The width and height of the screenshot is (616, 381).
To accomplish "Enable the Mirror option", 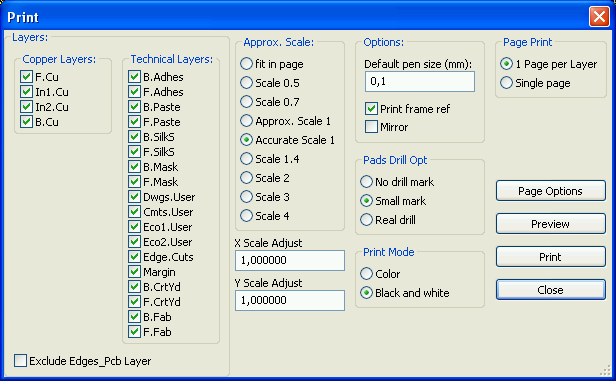I will click(x=371, y=127).
